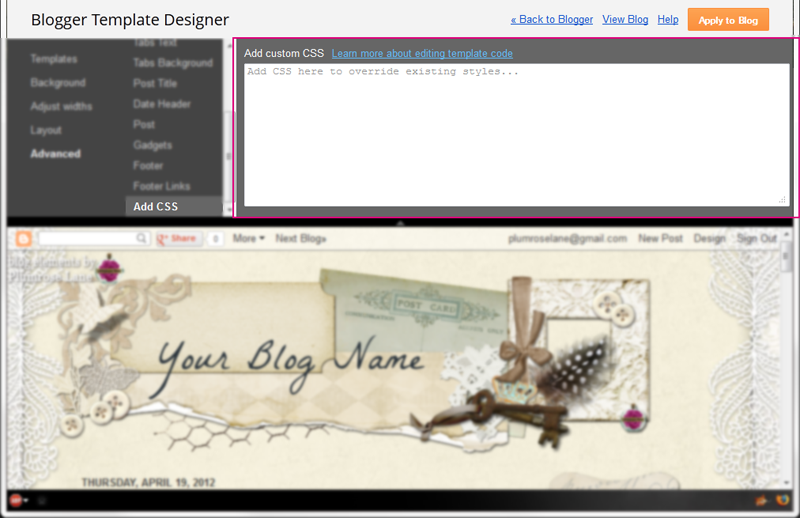Open Learn more about editing template code
This screenshot has height=518, width=800.
(x=422, y=53)
